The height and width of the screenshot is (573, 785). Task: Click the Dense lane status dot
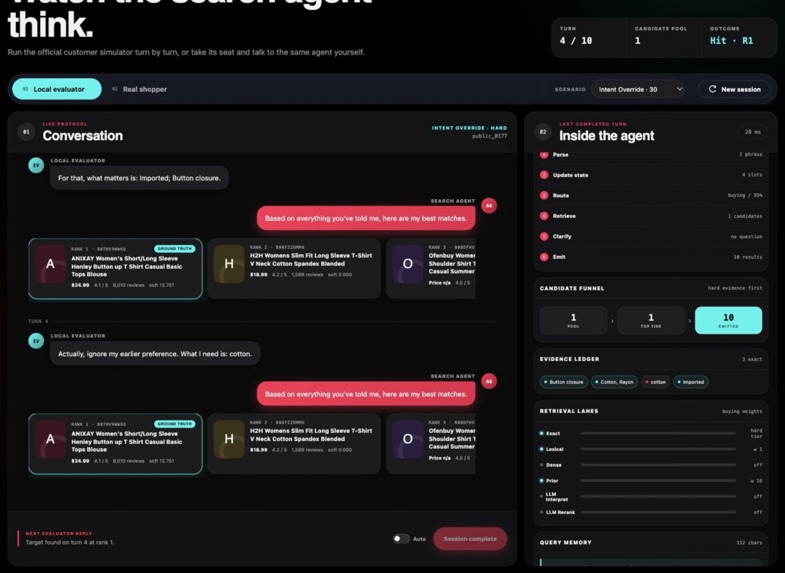542,465
